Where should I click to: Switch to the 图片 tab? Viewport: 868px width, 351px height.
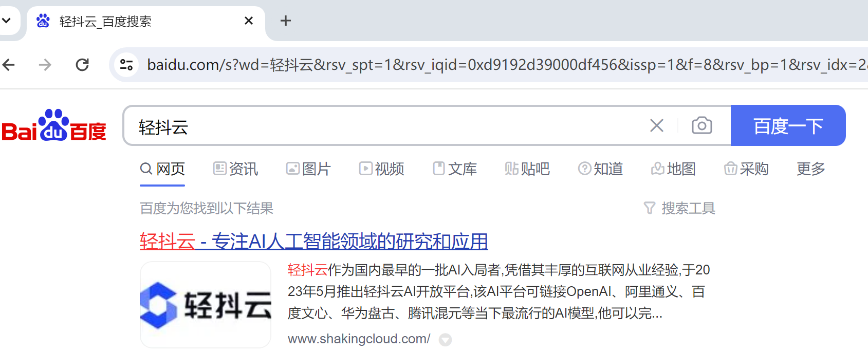coord(308,169)
